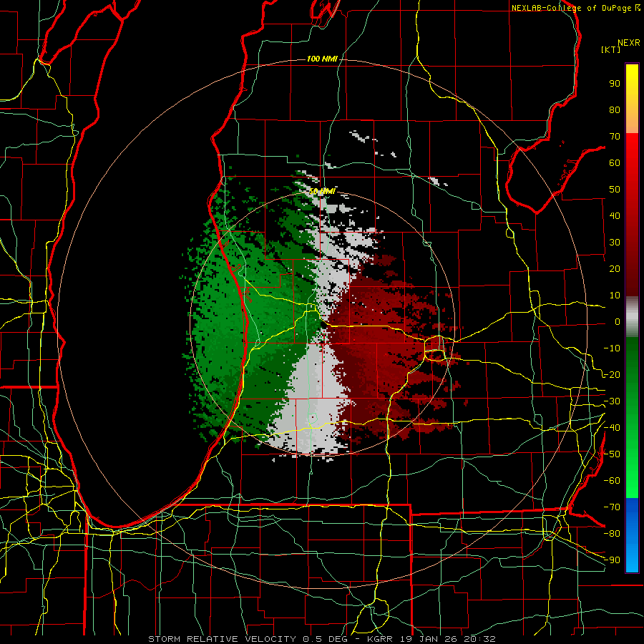644x644 pixels.
Task: Click the positive 90 knots scale label
Action: 615,84
